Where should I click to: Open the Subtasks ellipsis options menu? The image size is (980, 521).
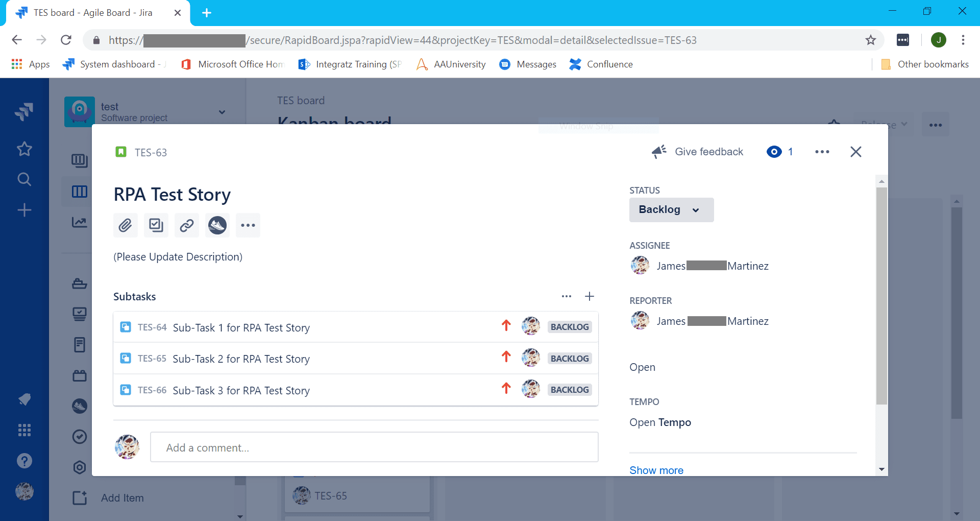(x=567, y=296)
